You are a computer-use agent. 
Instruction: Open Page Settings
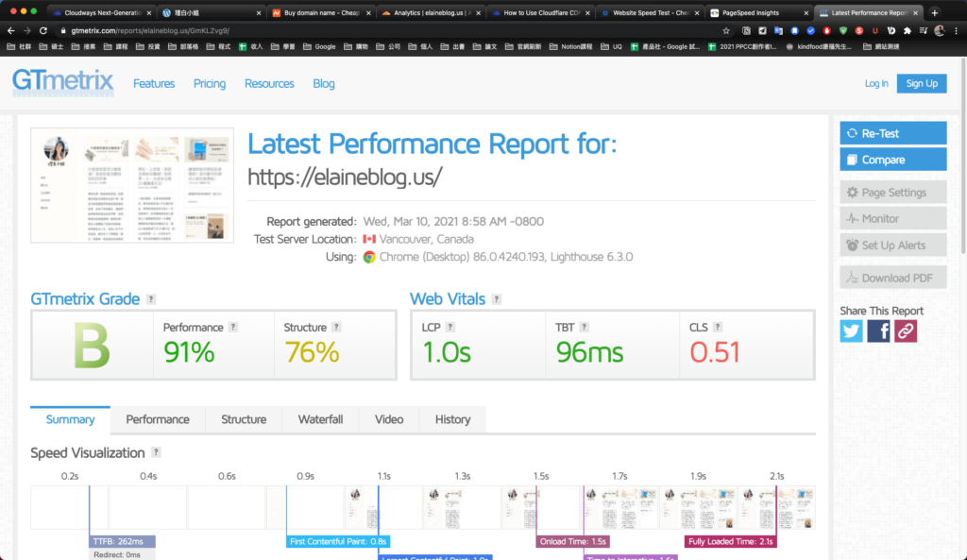(893, 193)
